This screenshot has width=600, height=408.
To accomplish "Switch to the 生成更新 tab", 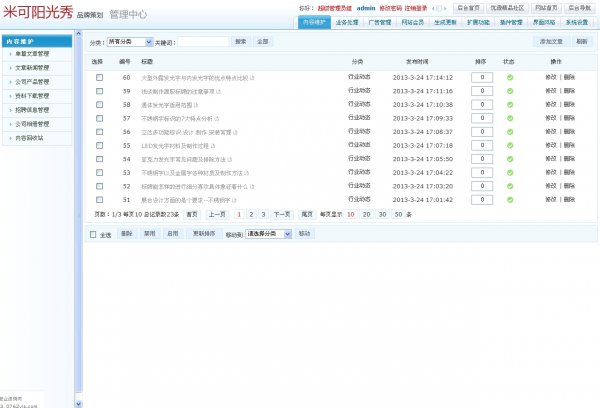I will click(x=445, y=23).
